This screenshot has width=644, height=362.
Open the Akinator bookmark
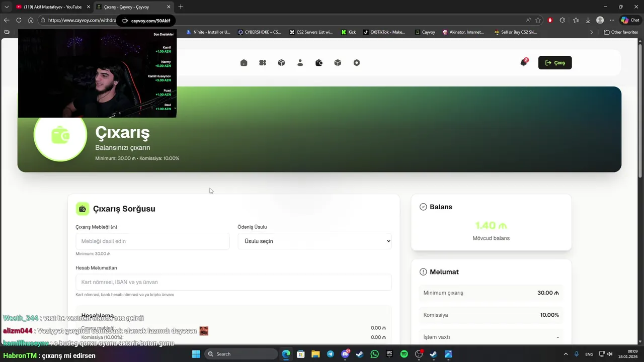(463, 32)
